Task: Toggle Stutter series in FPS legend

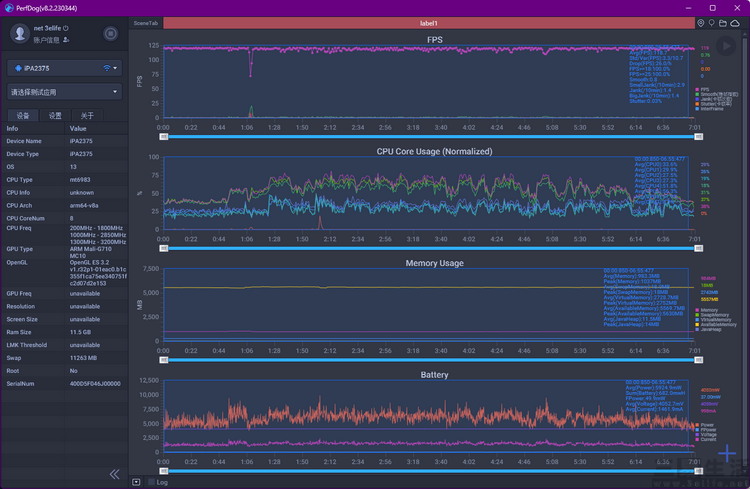Action: point(713,104)
